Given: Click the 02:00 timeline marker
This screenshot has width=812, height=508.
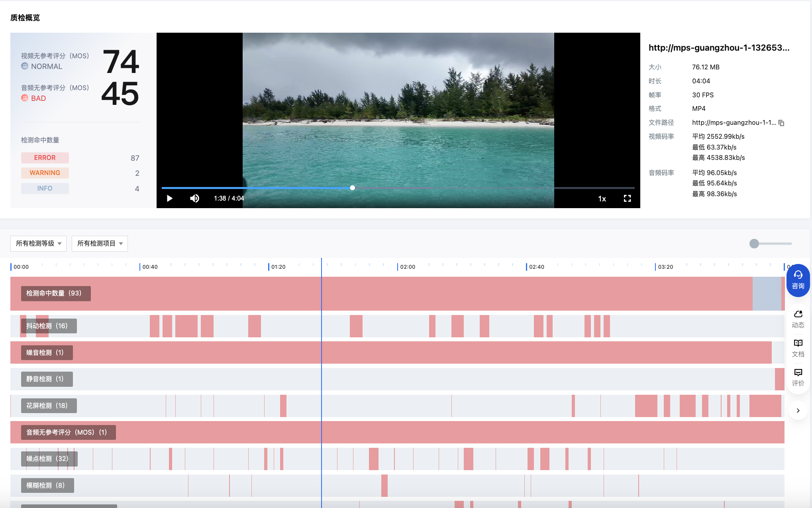Looking at the screenshot, I should tap(407, 267).
